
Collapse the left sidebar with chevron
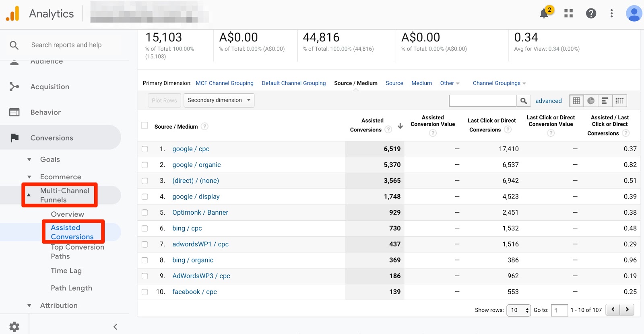(115, 327)
